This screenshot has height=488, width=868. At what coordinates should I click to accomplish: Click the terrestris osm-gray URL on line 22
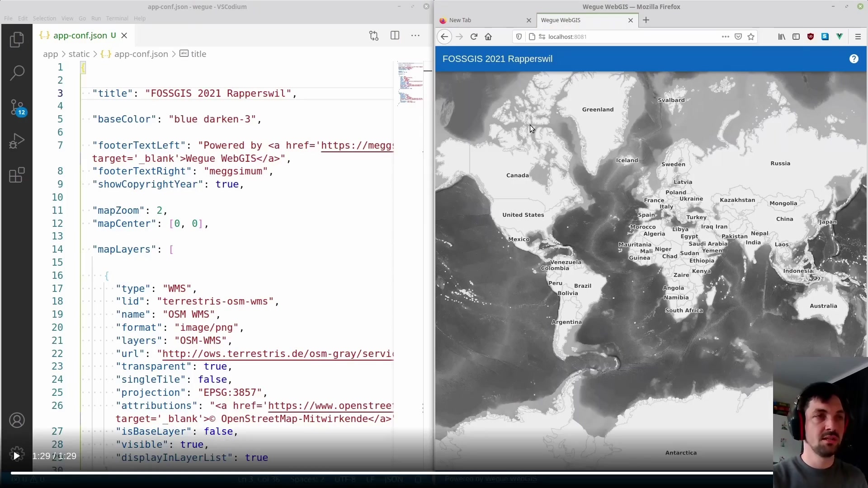click(x=278, y=354)
